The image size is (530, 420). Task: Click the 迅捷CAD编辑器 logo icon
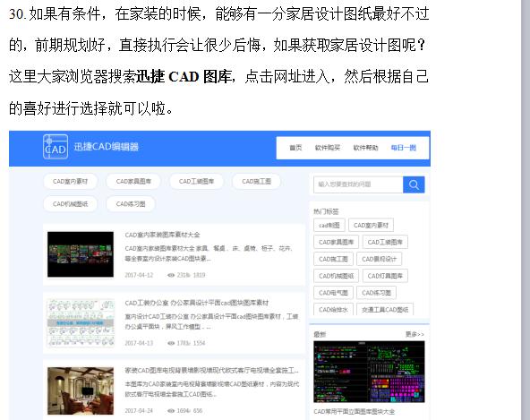56,147
